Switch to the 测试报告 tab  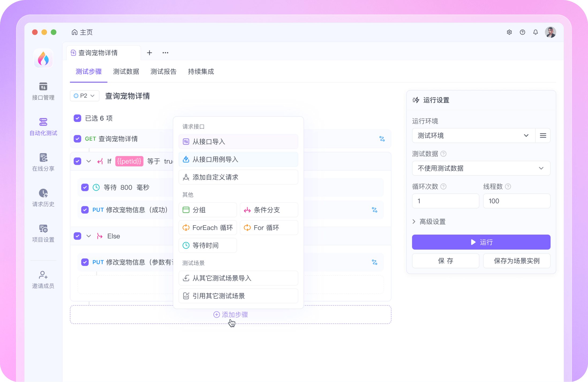[163, 72]
